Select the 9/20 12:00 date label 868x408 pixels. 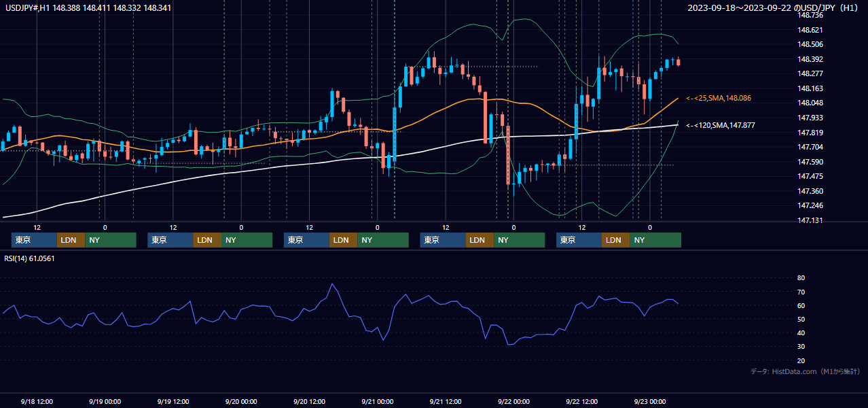[x=309, y=401]
